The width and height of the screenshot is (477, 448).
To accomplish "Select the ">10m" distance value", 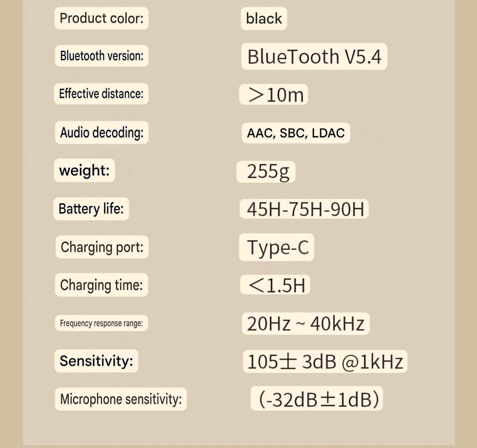I will (273, 95).
